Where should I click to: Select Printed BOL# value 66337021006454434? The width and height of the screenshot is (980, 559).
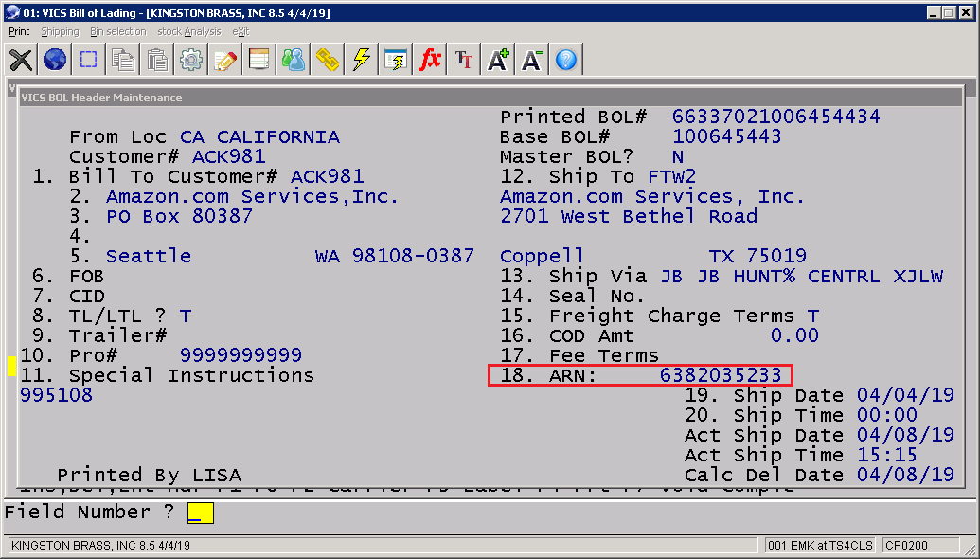click(x=775, y=117)
